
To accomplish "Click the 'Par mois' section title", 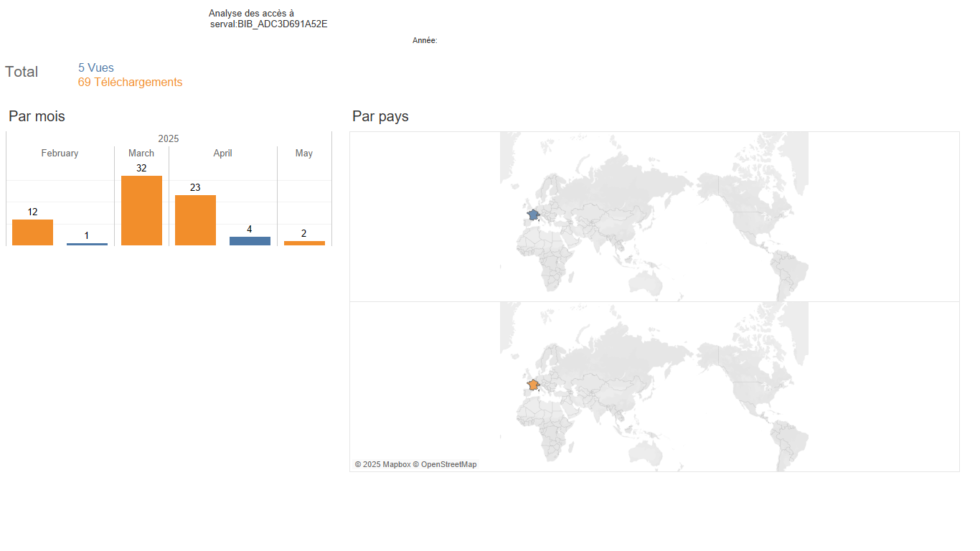I will pos(37,116).
